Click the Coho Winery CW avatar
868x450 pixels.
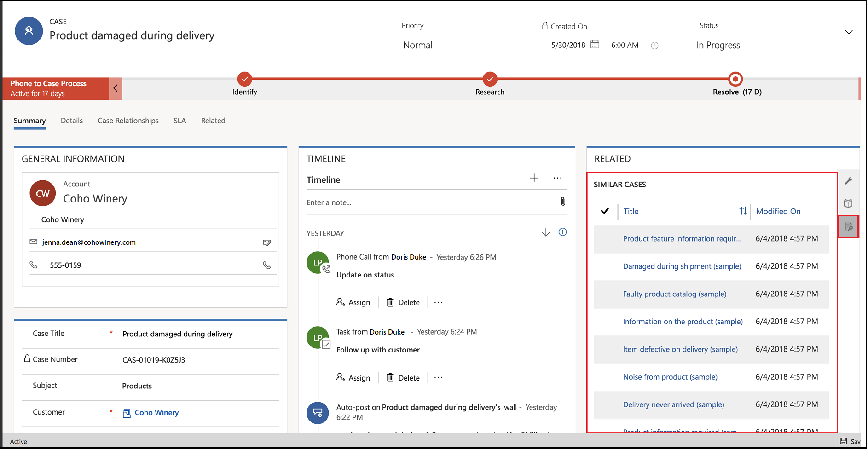tap(43, 193)
